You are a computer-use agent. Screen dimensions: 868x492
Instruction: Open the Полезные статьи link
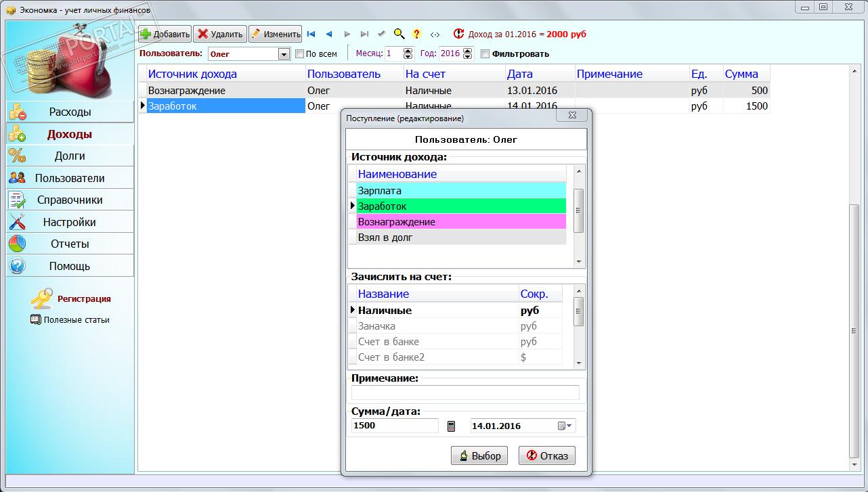pyautogui.click(x=77, y=319)
